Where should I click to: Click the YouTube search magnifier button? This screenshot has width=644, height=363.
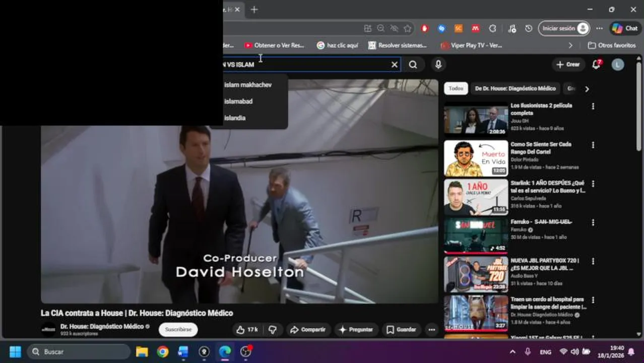(x=413, y=65)
